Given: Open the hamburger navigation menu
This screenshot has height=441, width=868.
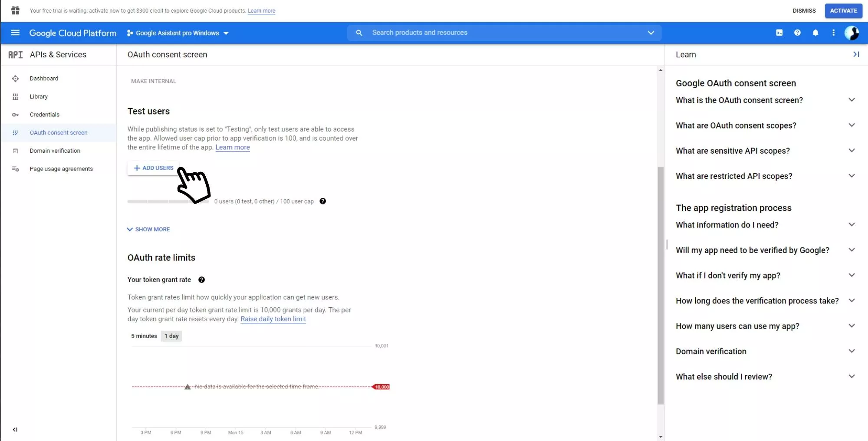Looking at the screenshot, I should [x=15, y=33].
